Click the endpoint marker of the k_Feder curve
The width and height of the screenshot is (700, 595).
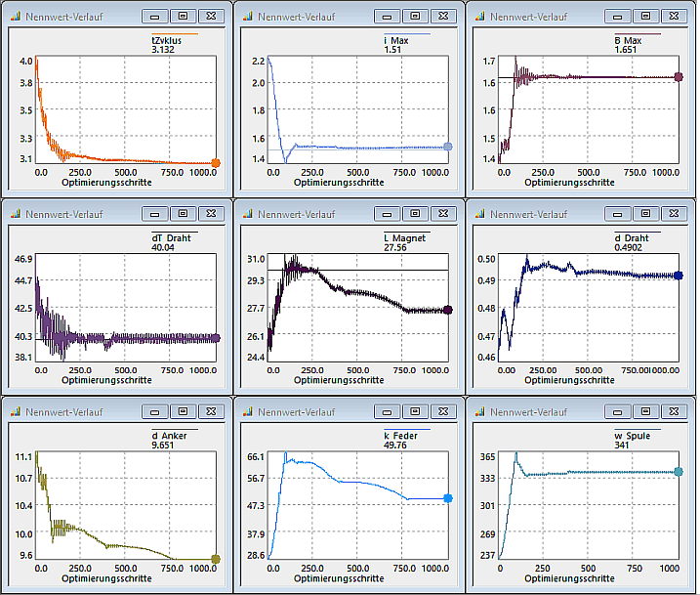point(448,498)
